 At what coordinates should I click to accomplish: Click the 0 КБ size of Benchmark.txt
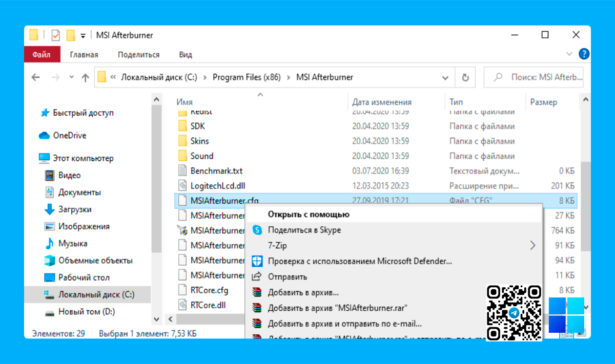(x=566, y=170)
